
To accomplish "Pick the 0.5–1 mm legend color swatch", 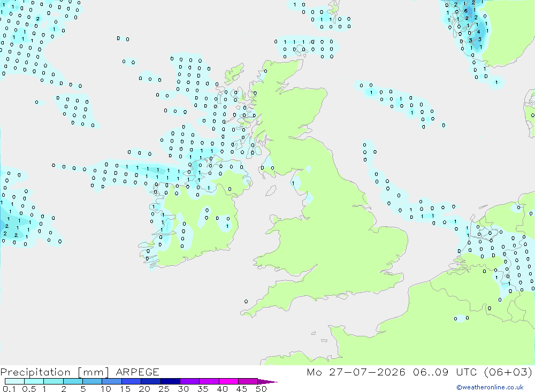I will (x=34, y=381).
